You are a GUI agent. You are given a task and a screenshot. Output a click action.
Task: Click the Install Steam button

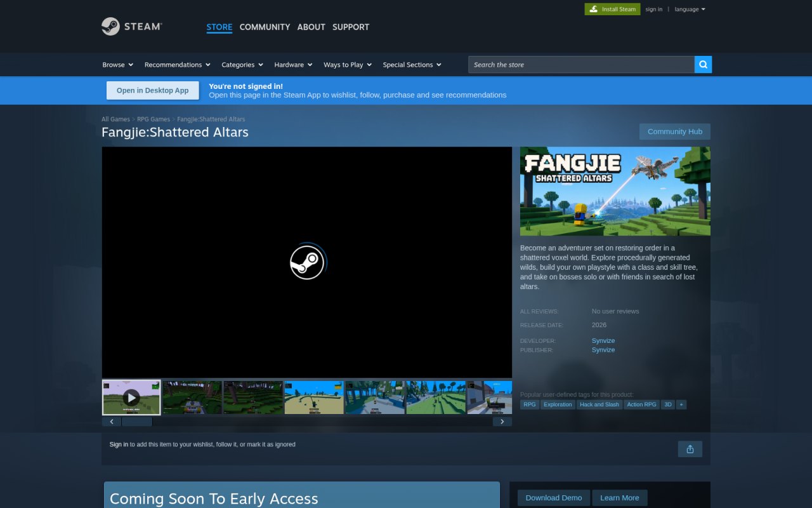612,9
